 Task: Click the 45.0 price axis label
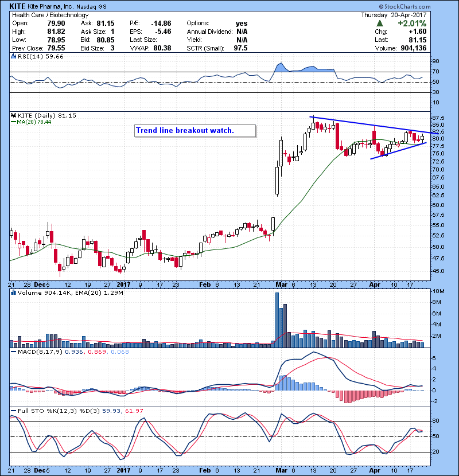coord(438,271)
